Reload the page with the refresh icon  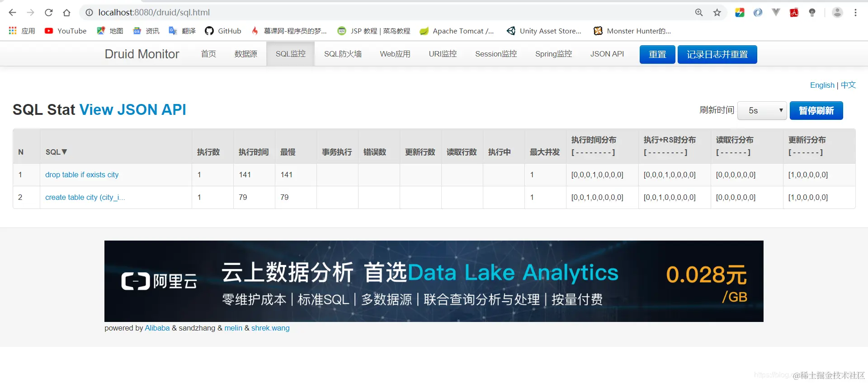[49, 13]
